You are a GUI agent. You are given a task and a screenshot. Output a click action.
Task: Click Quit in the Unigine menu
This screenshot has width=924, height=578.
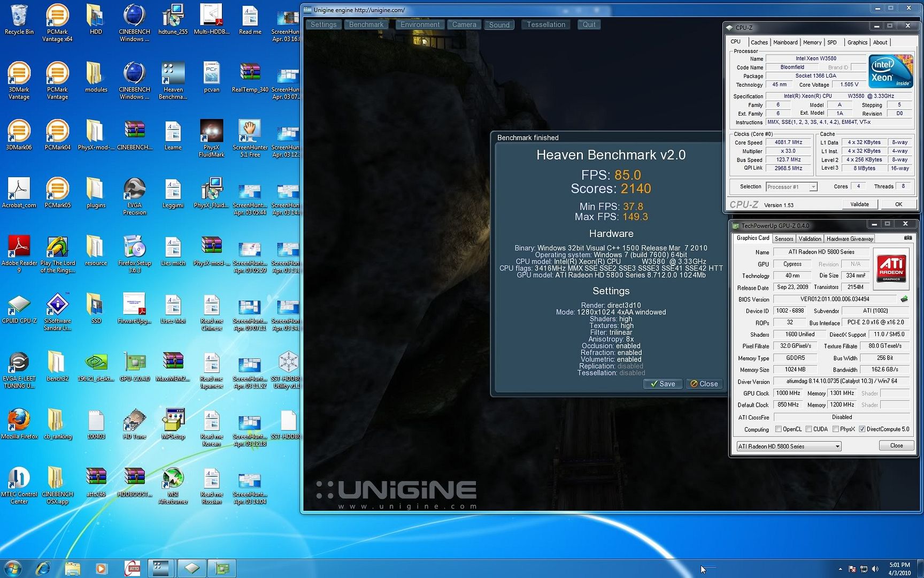(589, 25)
